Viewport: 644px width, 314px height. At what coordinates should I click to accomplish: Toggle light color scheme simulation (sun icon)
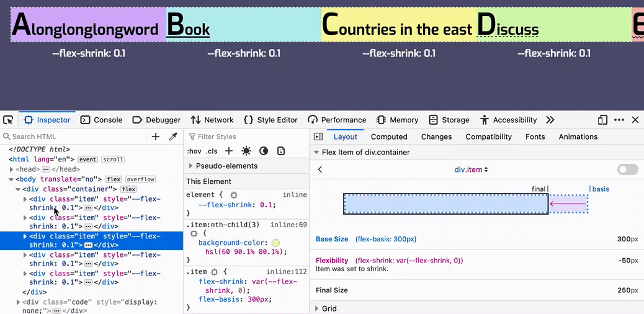click(x=246, y=151)
